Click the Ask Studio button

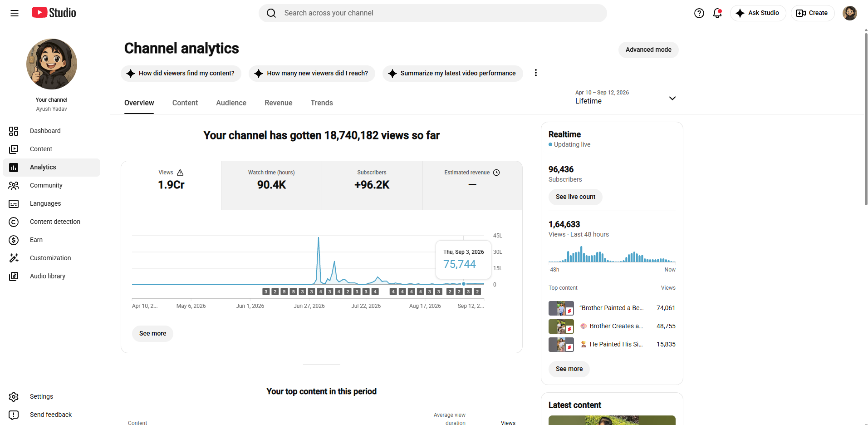pos(758,13)
